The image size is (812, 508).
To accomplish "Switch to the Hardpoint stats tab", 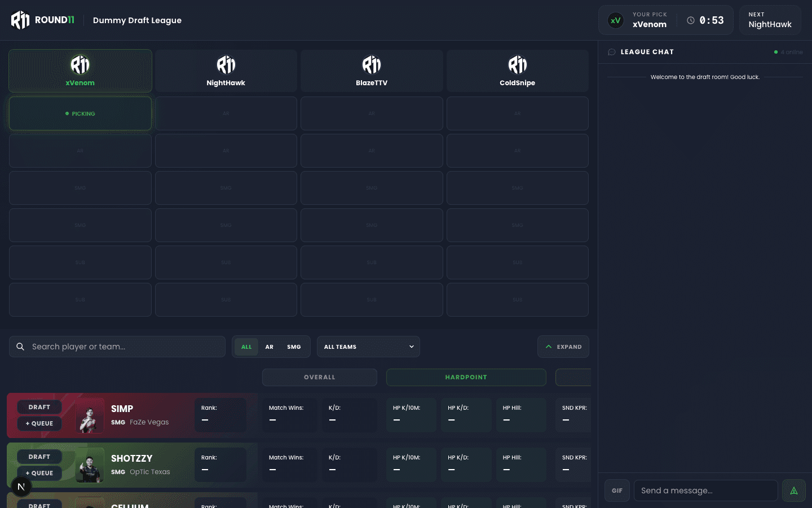I will tap(466, 377).
